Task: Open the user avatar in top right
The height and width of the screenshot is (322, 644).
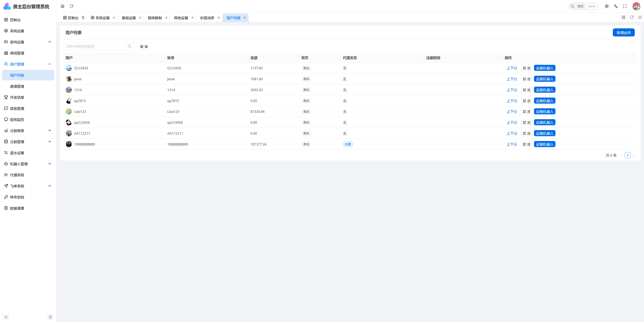Action: 636,6
